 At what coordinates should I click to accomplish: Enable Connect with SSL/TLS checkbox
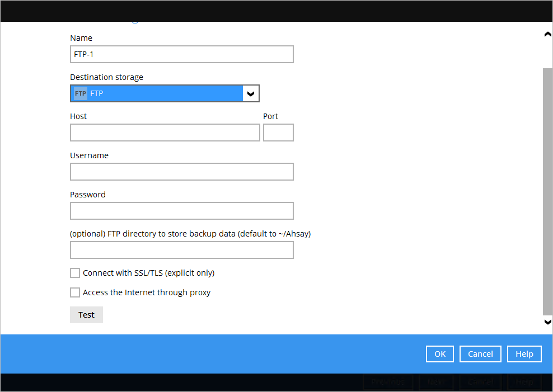click(75, 273)
